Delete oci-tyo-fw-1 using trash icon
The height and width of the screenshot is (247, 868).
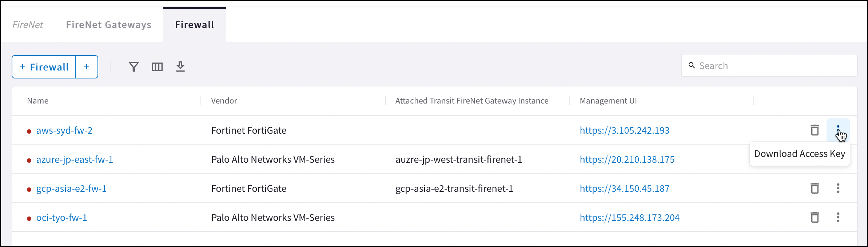click(x=815, y=217)
